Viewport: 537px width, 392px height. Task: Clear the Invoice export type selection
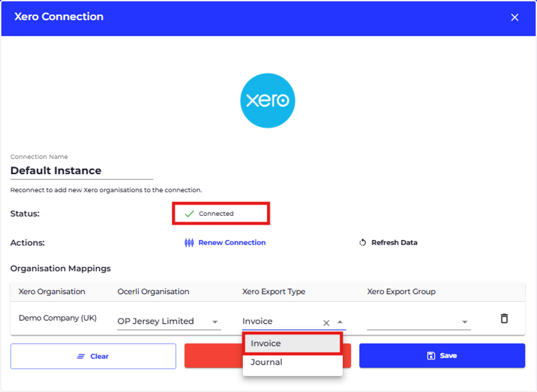[x=326, y=323]
